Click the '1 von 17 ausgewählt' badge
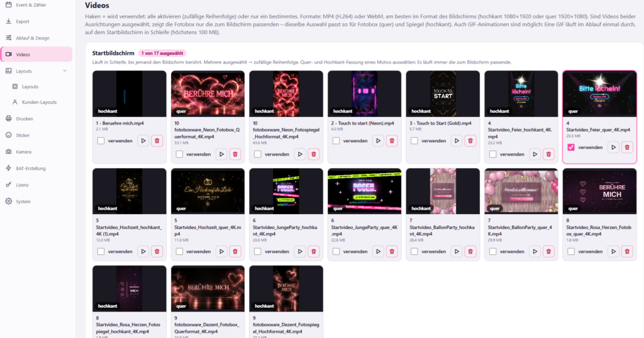 162,53
